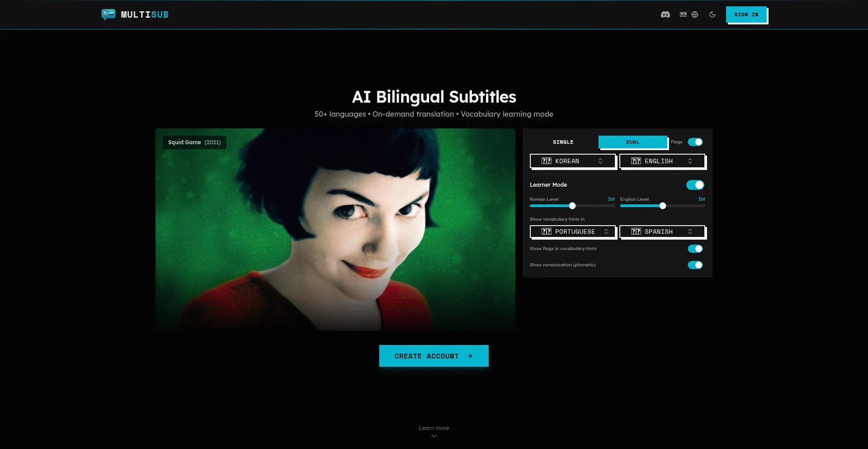The height and width of the screenshot is (449, 868).
Task: Expand the Portuguese vocabulary hints dropdown
Action: [x=572, y=232]
